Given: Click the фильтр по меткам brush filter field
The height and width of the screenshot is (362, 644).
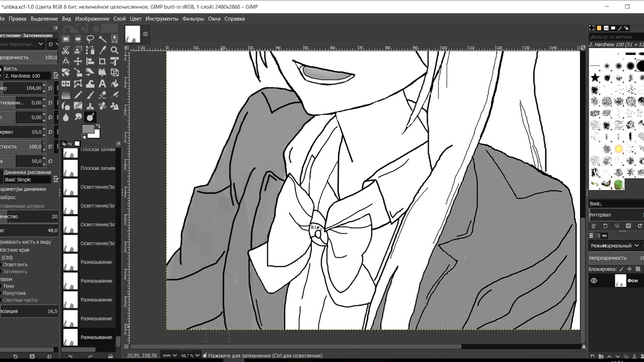Looking at the screenshot, I should point(616,37).
